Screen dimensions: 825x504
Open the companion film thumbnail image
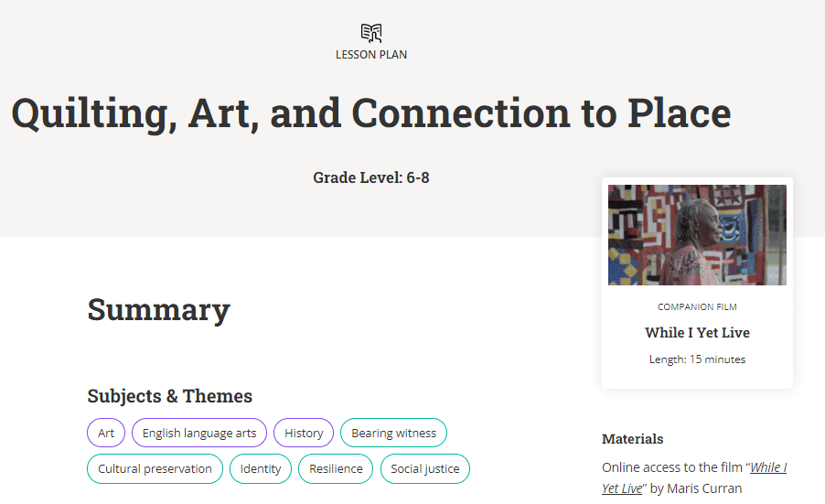tap(697, 235)
